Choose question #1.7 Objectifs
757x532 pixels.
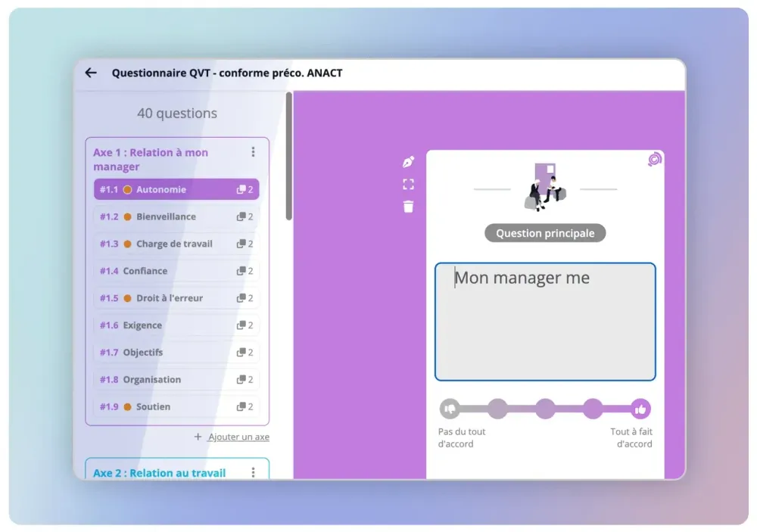pyautogui.click(x=176, y=353)
